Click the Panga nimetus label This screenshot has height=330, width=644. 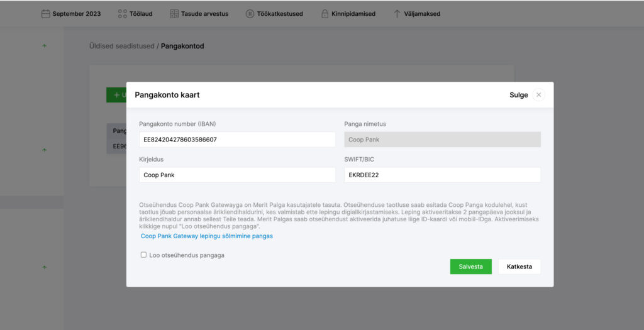click(x=365, y=124)
